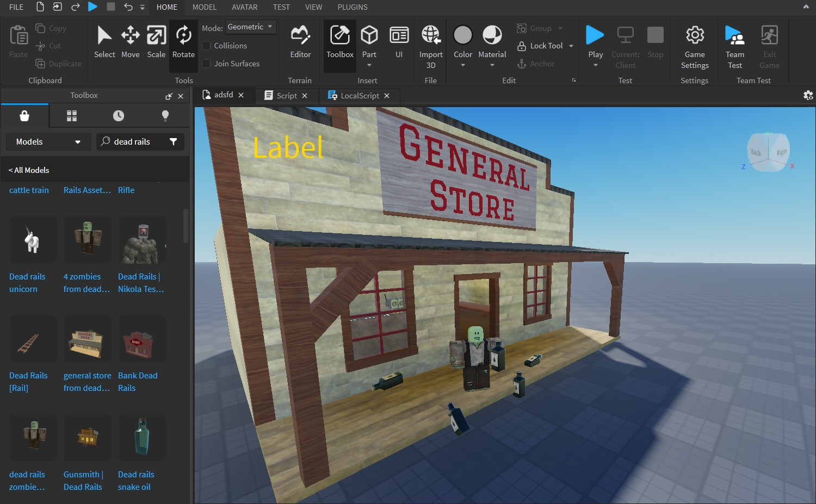
Task: Collapse the ribbon with the chevron
Action: [x=806, y=7]
